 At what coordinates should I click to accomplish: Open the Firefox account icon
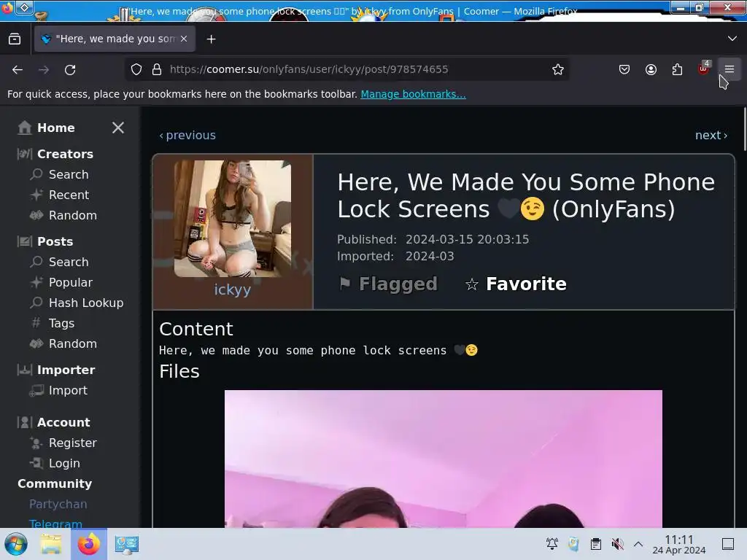(651, 69)
